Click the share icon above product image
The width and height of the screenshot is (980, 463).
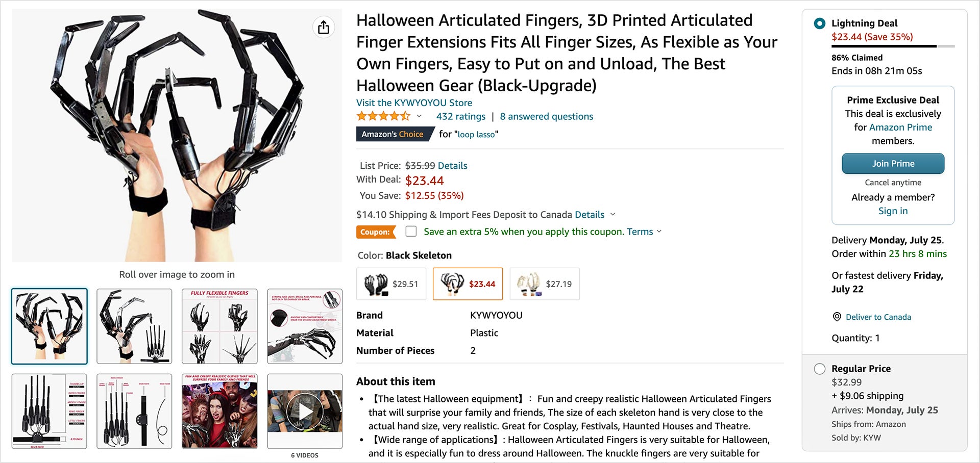(x=323, y=27)
